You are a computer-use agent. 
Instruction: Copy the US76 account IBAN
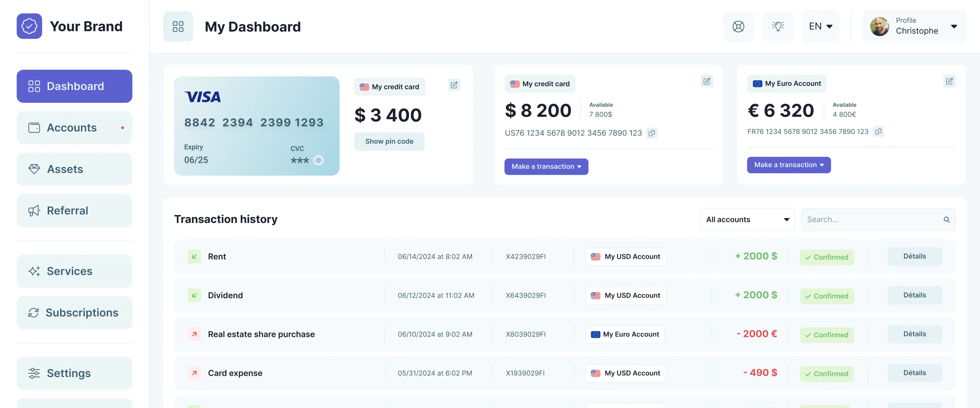tap(652, 133)
